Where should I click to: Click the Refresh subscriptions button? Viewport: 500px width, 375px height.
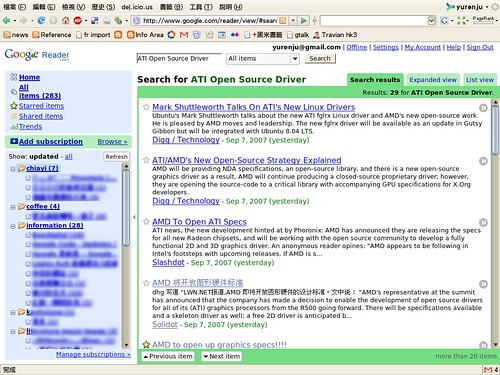116,157
